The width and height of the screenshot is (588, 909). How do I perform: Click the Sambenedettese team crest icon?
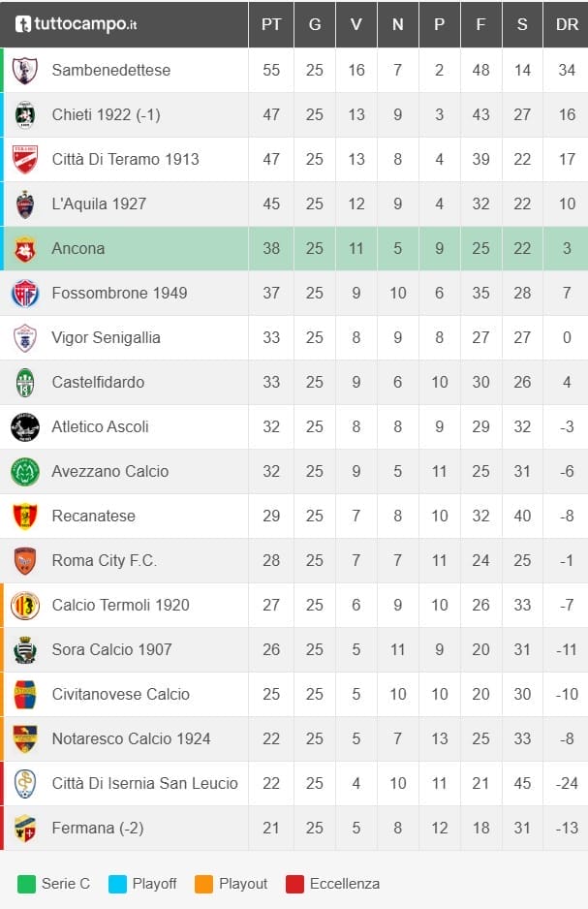pyautogui.click(x=24, y=71)
